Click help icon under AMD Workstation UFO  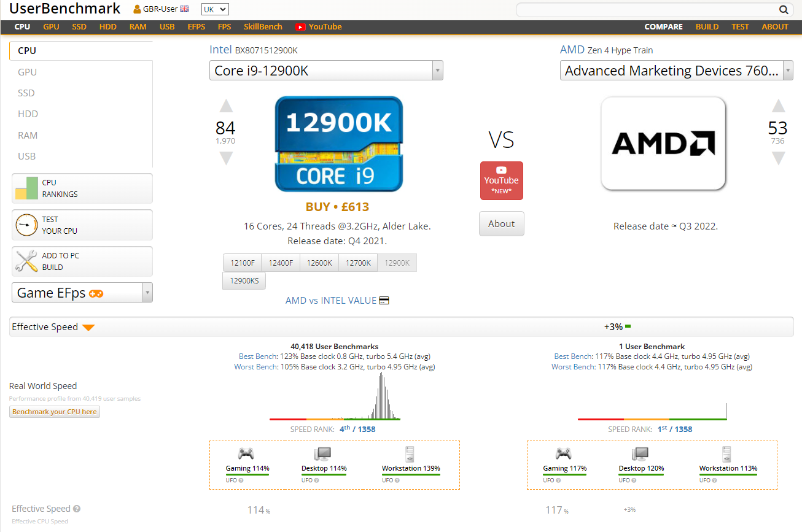coord(714,480)
